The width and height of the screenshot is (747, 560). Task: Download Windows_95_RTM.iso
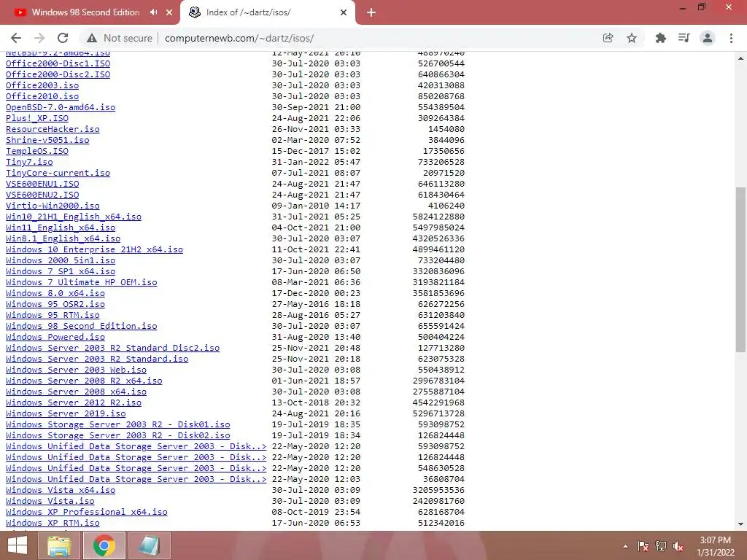53,315
